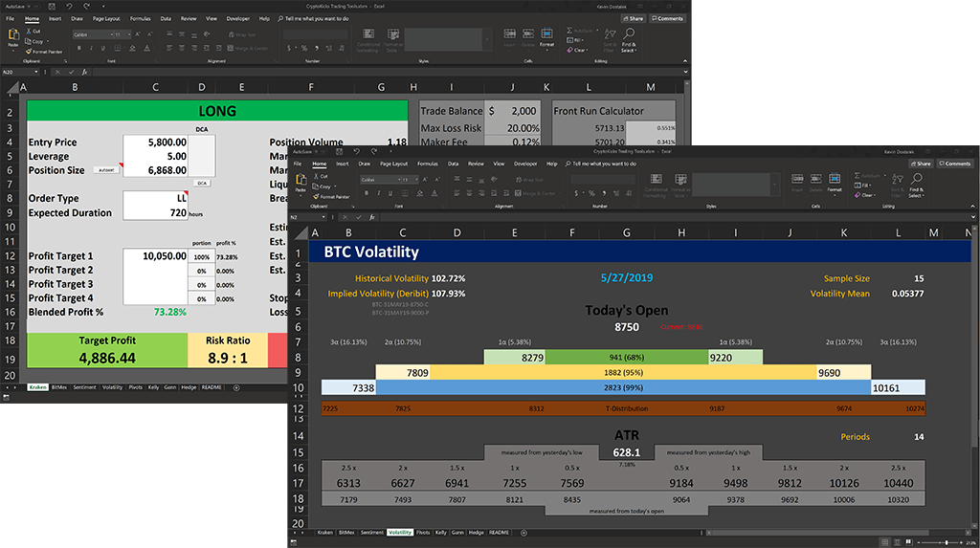Toggle Wrap Text in the front window
Viewport: 980px width, 548px height.
tap(528, 180)
